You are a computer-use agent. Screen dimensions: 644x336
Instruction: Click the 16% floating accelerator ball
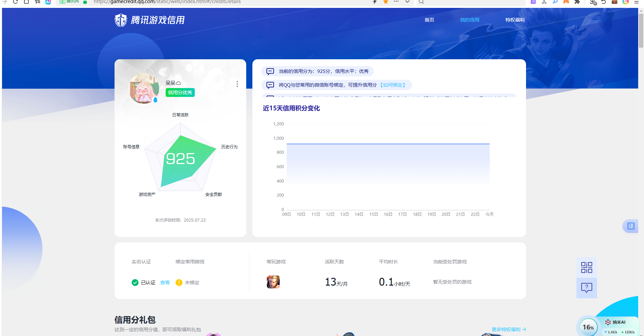point(588,327)
